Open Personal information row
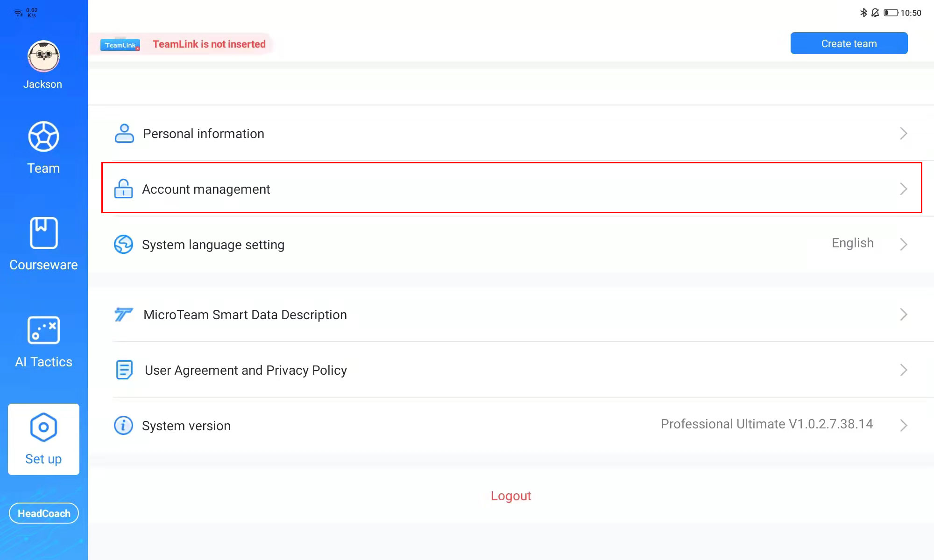 [511, 133]
